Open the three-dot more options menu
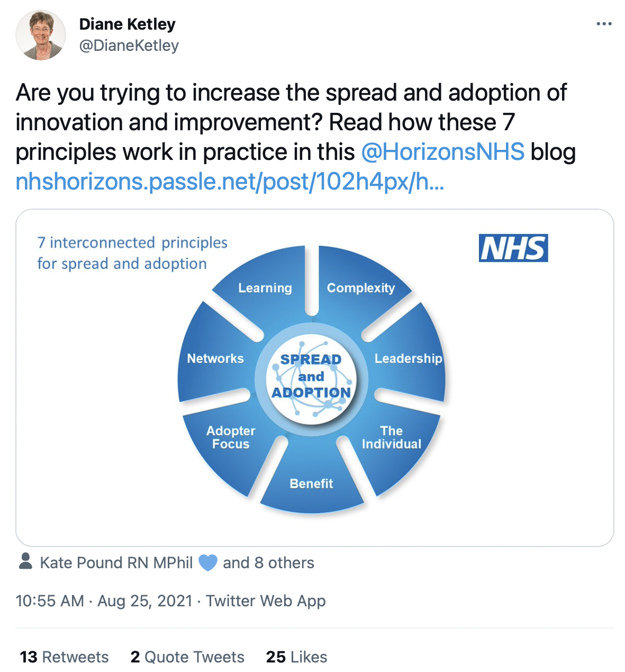The height and width of the screenshot is (672, 625). coord(604,24)
